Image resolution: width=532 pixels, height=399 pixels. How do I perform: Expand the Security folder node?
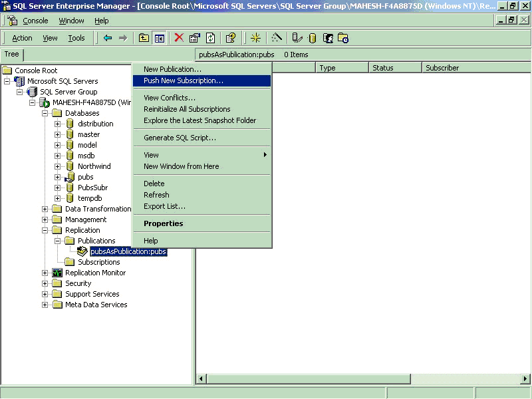click(x=45, y=283)
